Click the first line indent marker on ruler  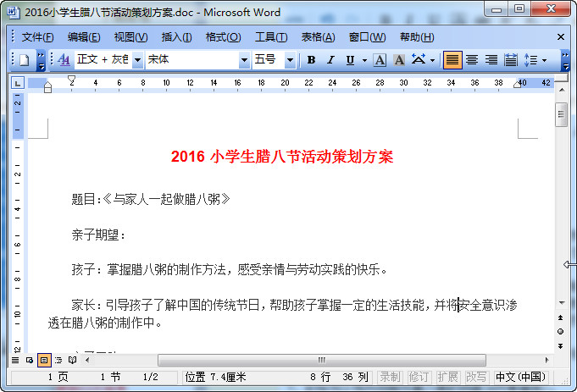coord(72,79)
